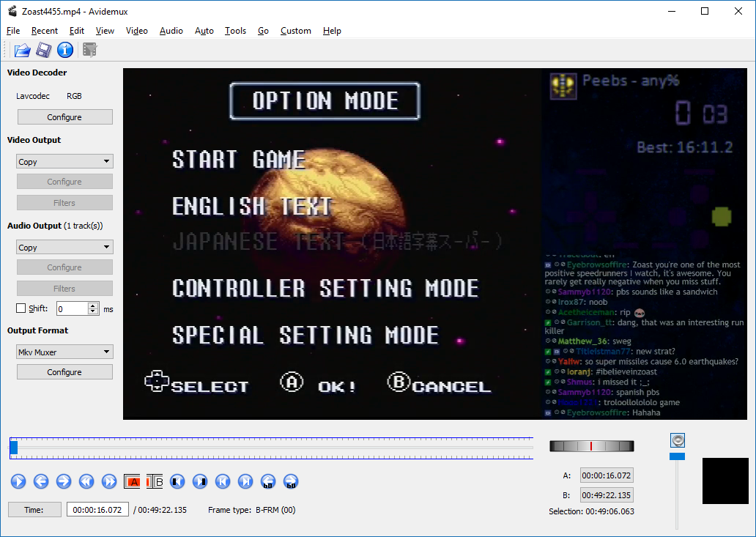The height and width of the screenshot is (537, 756).
Task: Open the Edit menu
Action: coord(77,31)
